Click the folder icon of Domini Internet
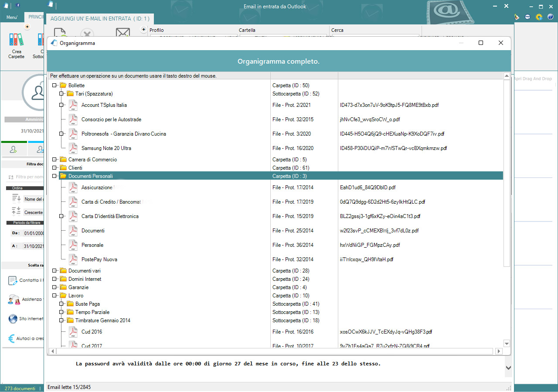558x392 pixels. pos(63,279)
